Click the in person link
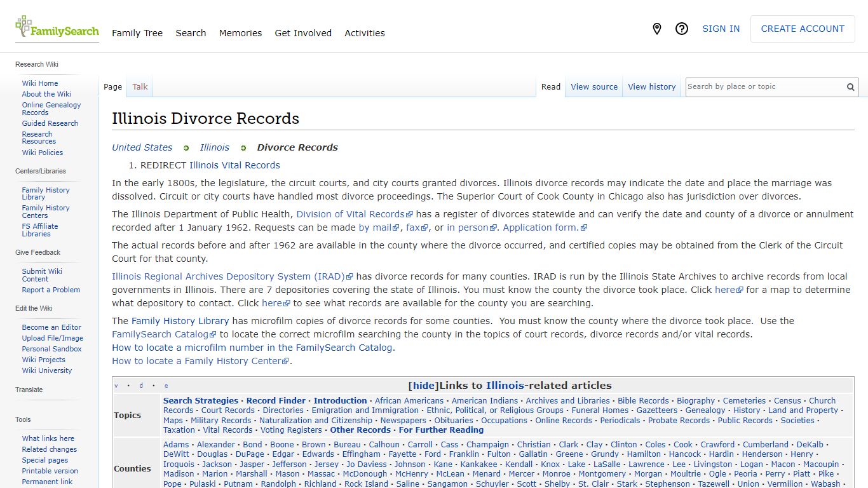This screenshot has width=868, height=488. coord(471,227)
